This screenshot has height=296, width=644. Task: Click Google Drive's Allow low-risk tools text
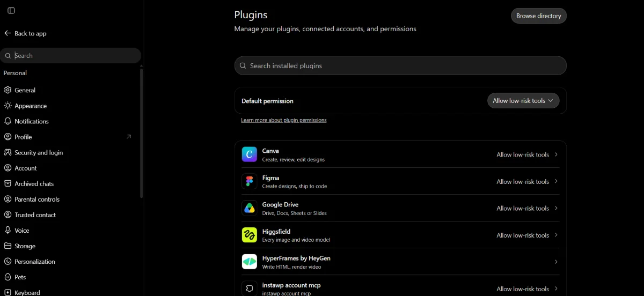(x=523, y=208)
